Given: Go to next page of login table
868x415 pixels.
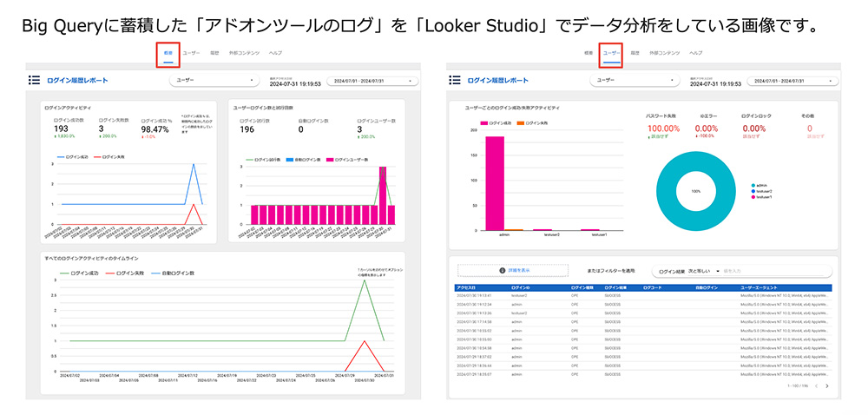Looking at the screenshot, I should point(827,385).
